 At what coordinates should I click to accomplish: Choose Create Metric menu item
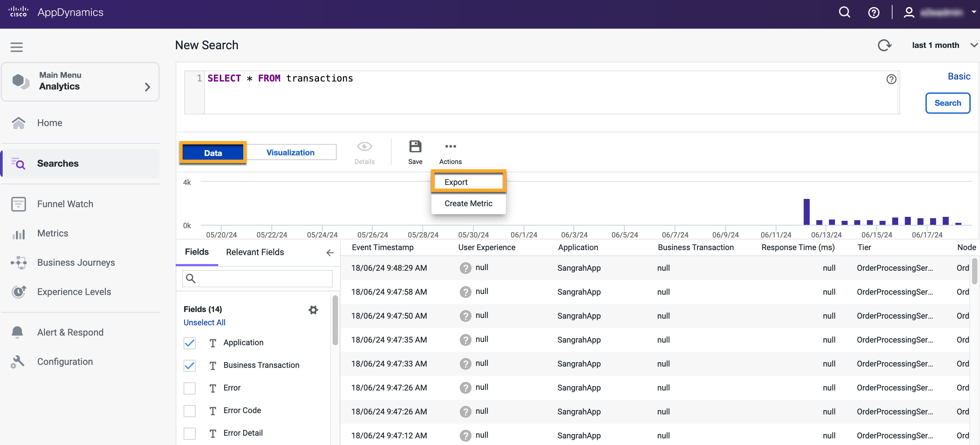pyautogui.click(x=468, y=203)
